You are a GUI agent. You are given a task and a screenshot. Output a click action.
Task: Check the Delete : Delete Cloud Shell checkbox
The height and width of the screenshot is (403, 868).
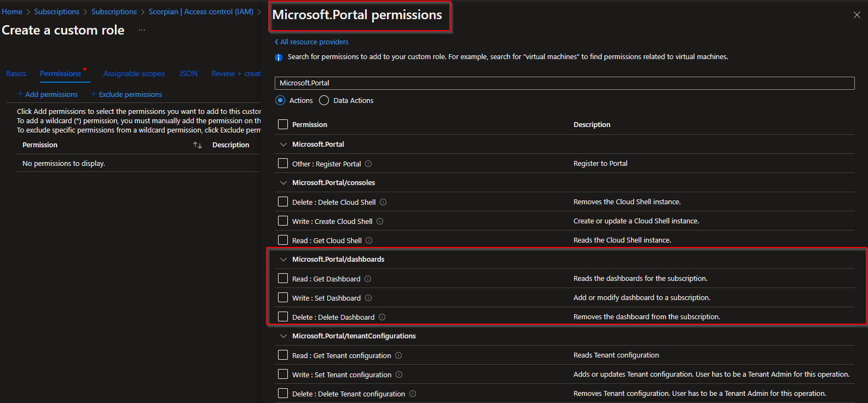click(283, 201)
